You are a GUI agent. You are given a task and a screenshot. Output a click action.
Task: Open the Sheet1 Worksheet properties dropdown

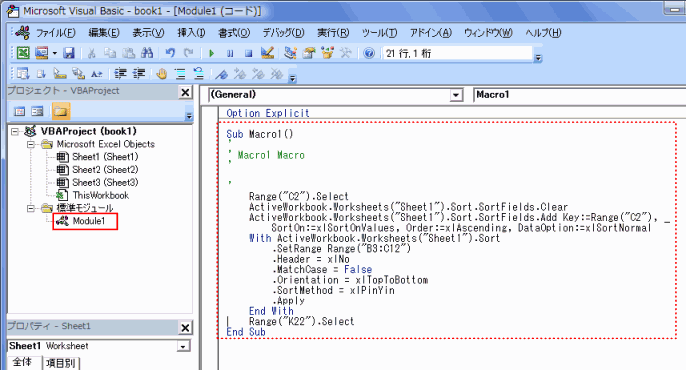(183, 346)
